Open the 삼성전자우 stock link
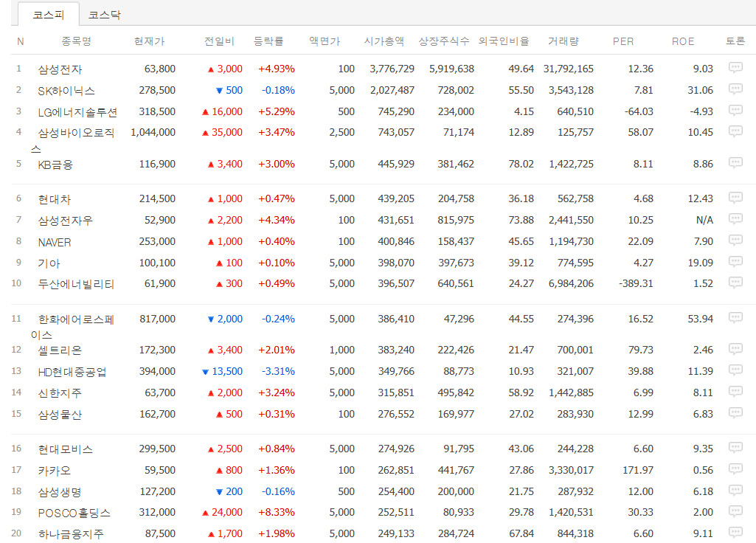 tap(65, 221)
